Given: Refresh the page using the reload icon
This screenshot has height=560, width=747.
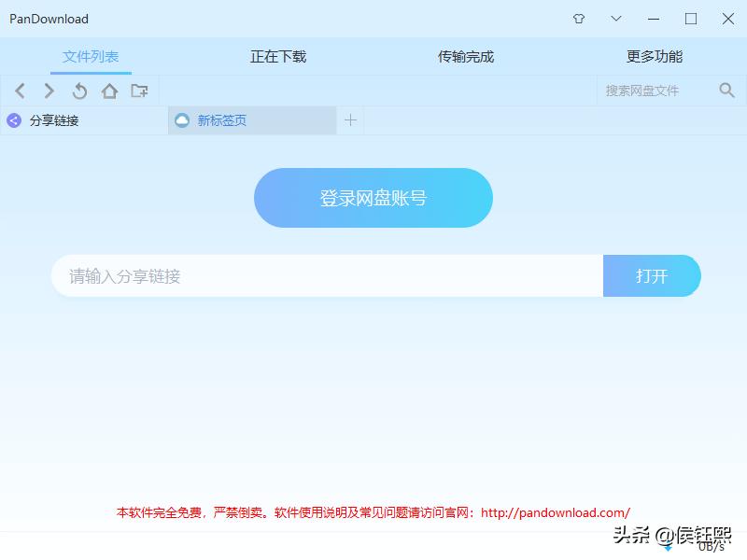Looking at the screenshot, I should [x=79, y=91].
